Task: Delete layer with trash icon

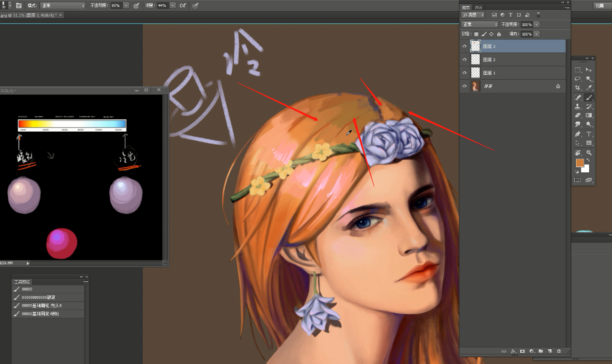Action: click(x=559, y=351)
